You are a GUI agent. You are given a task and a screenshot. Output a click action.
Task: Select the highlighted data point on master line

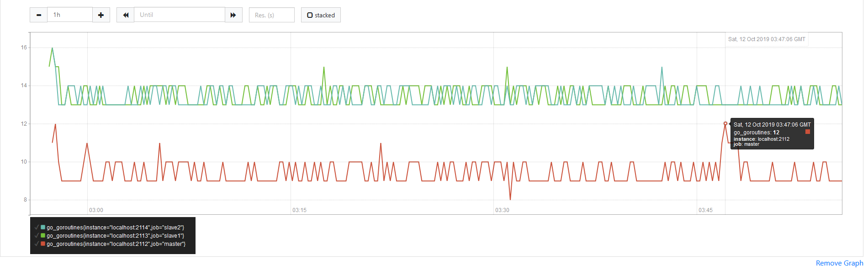[x=725, y=123]
